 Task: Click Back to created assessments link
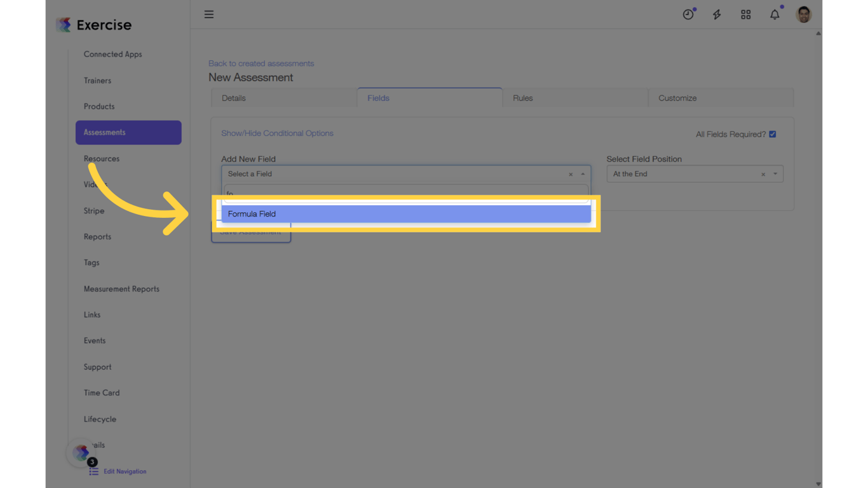(x=261, y=63)
